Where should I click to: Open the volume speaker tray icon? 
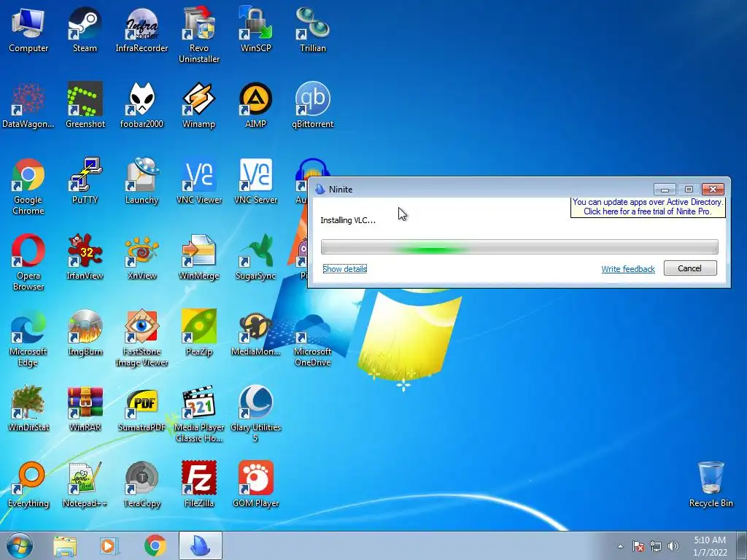(673, 546)
